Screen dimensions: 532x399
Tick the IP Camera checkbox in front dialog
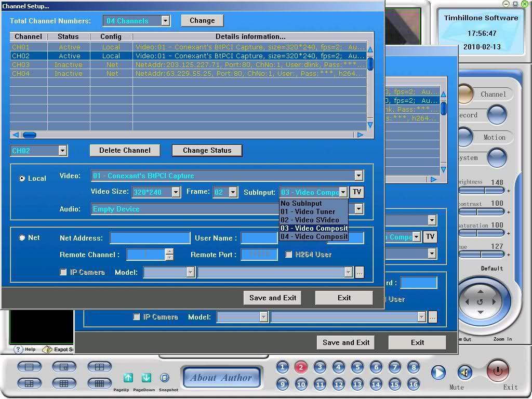pos(63,272)
